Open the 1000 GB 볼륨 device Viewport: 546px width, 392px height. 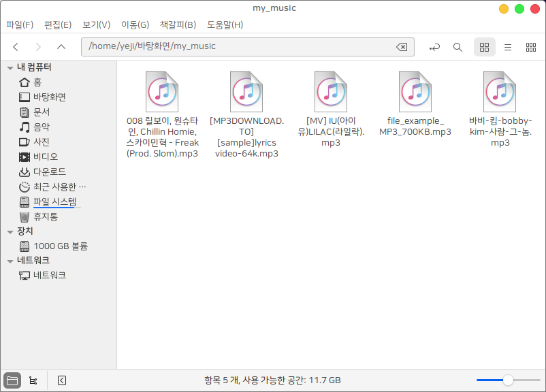click(60, 246)
